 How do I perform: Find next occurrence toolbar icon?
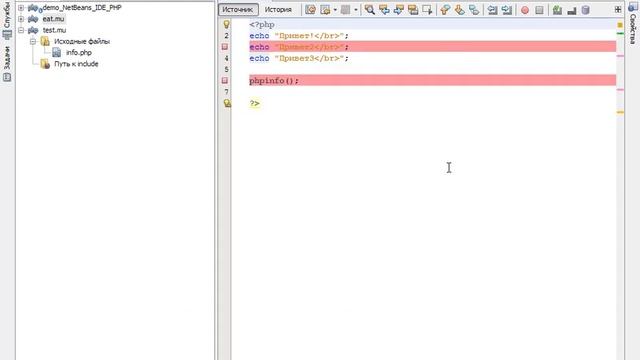(x=399, y=10)
